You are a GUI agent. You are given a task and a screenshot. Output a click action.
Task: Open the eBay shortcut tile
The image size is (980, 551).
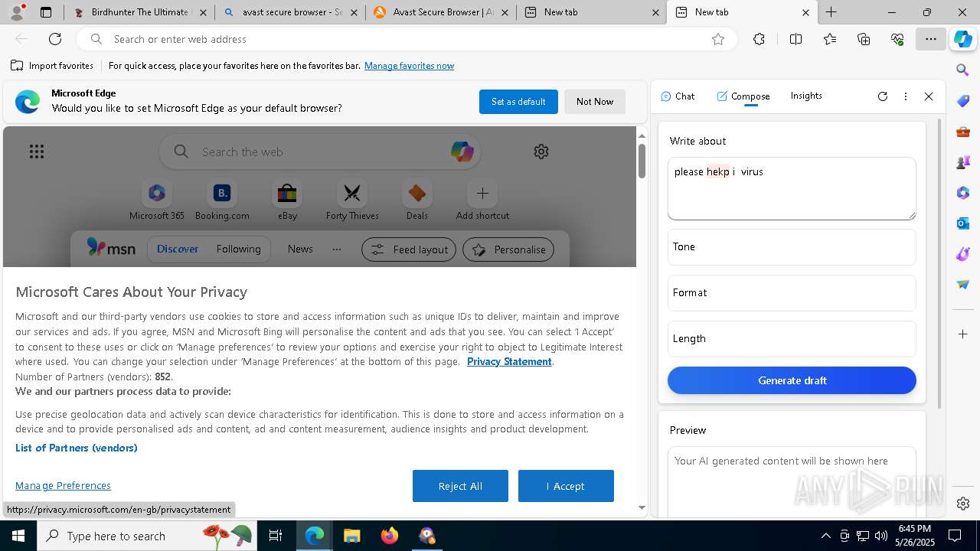[287, 201]
